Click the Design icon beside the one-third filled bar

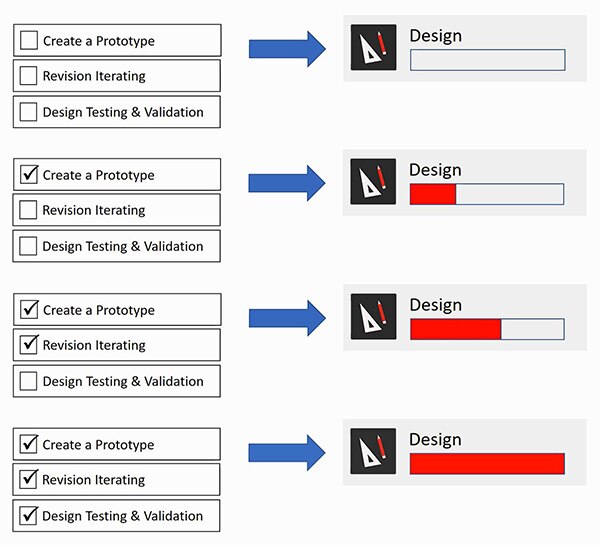pos(373,182)
